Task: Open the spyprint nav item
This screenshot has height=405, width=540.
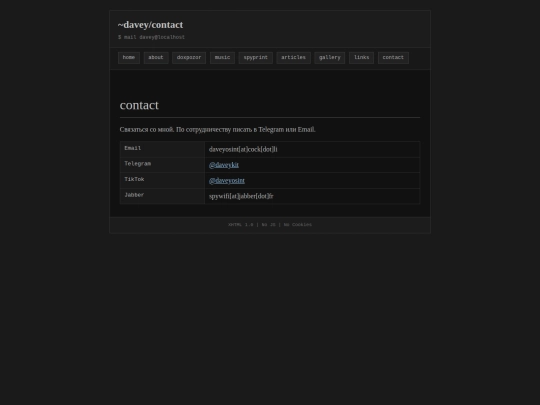Action: [x=256, y=58]
